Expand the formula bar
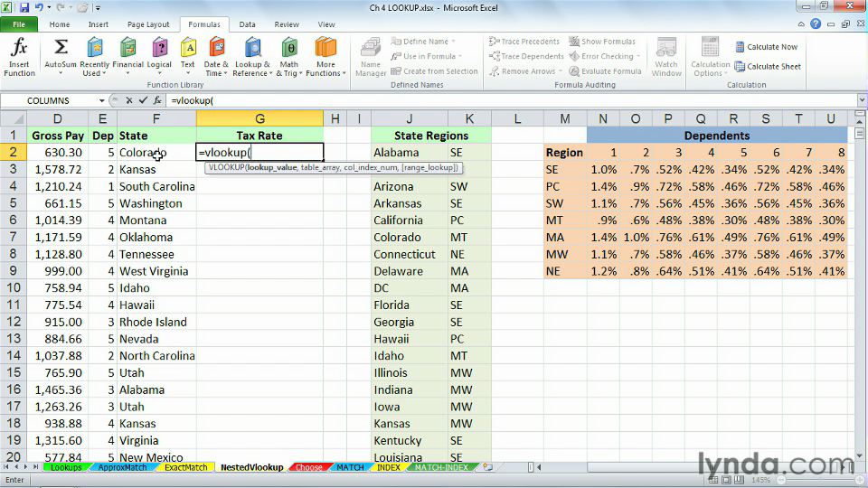This screenshot has height=488, width=868. 862,100
